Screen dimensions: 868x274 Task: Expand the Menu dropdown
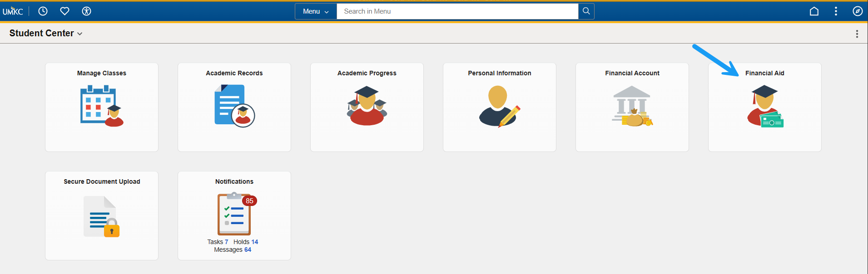point(316,11)
